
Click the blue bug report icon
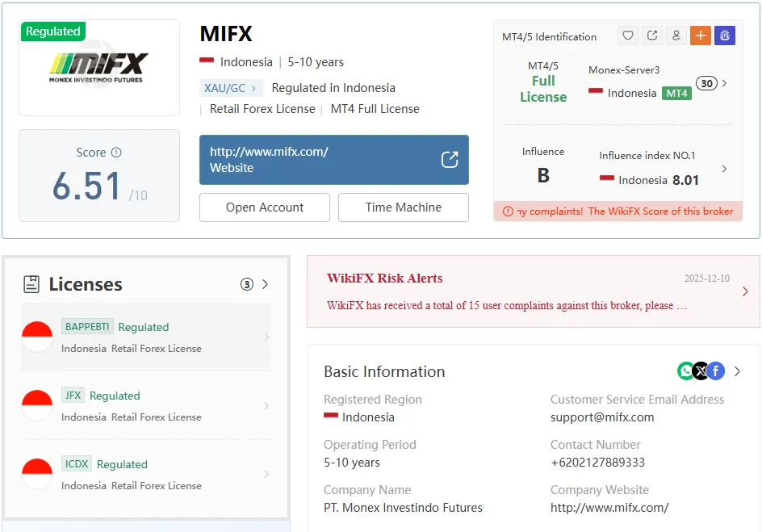(725, 36)
